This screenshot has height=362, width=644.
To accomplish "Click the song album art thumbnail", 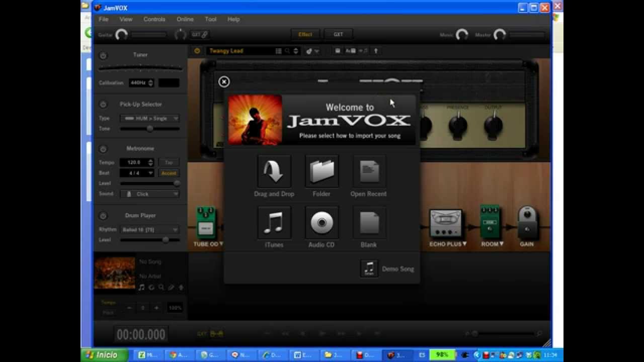I will tap(115, 273).
